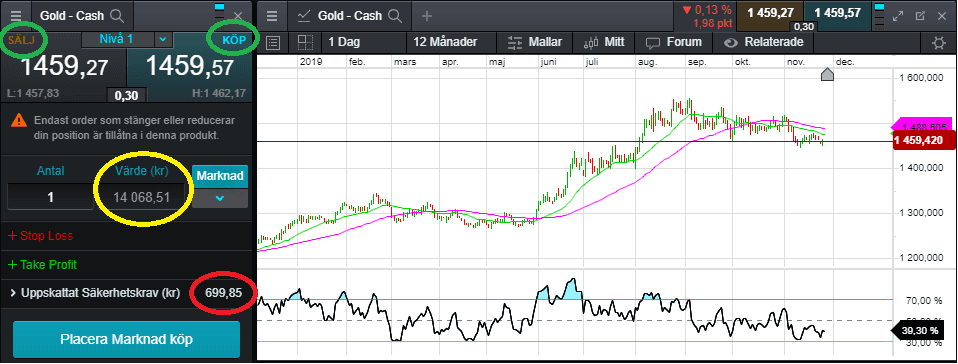Click the line chart icon beside chart title
The height and width of the screenshot is (364, 958).
click(x=304, y=16)
